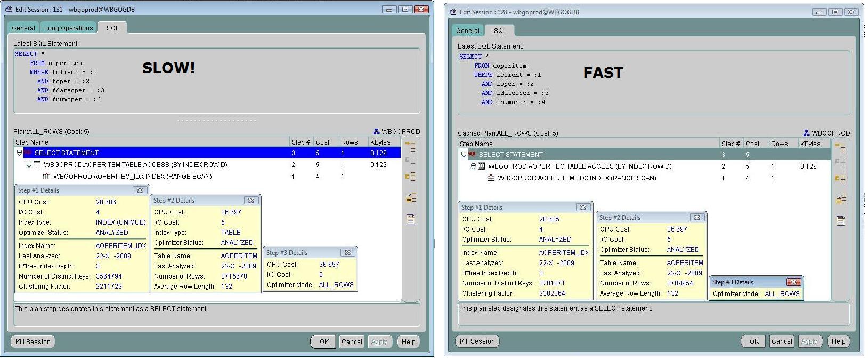Click the notes page icon in session 128 toolbar
The height and width of the screenshot is (358, 868).
coord(840,221)
